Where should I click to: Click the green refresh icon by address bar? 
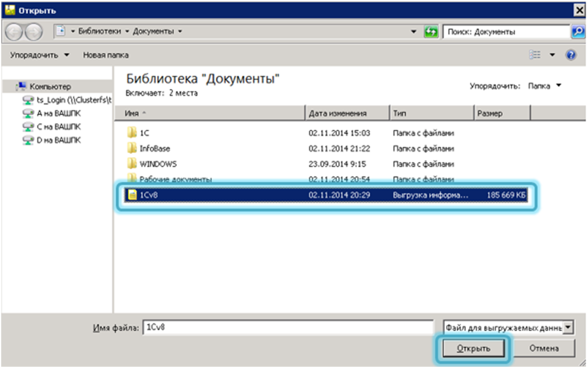click(x=431, y=32)
